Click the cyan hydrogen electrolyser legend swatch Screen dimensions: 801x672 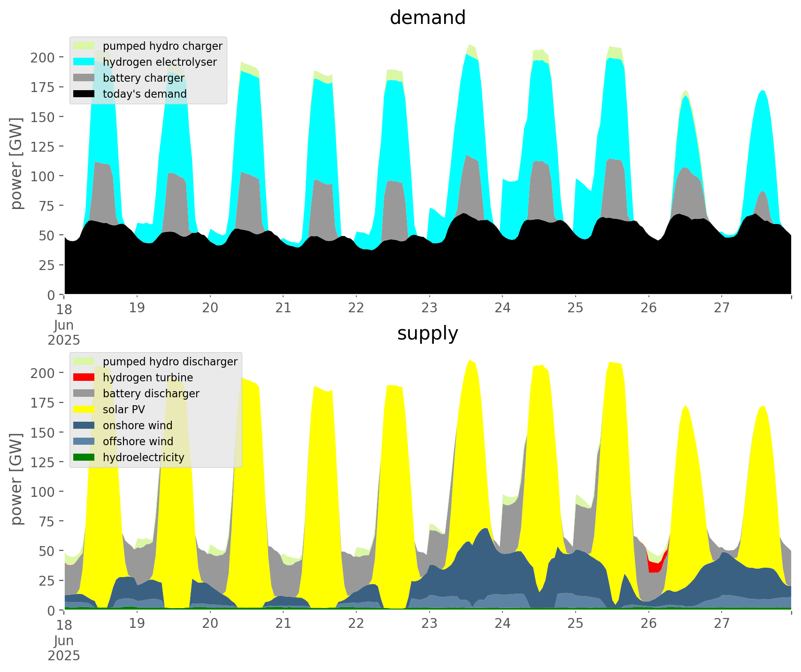tap(85, 62)
